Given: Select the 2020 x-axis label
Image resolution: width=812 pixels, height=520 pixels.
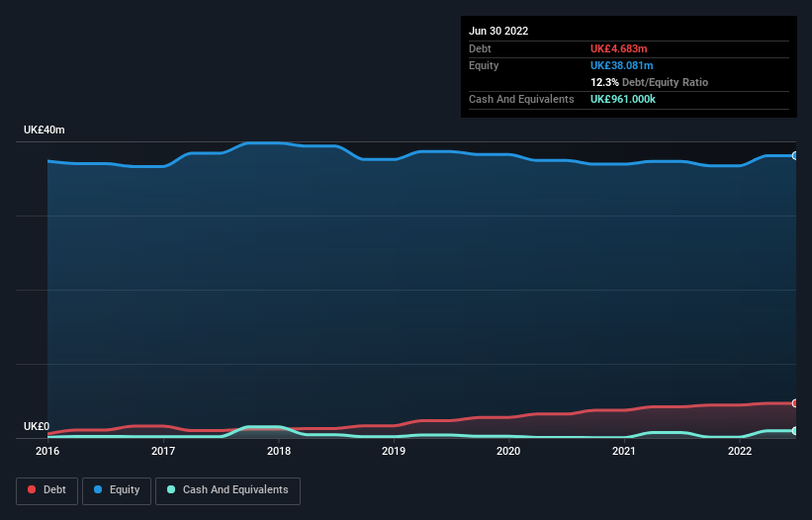Looking at the screenshot, I should [x=508, y=451].
